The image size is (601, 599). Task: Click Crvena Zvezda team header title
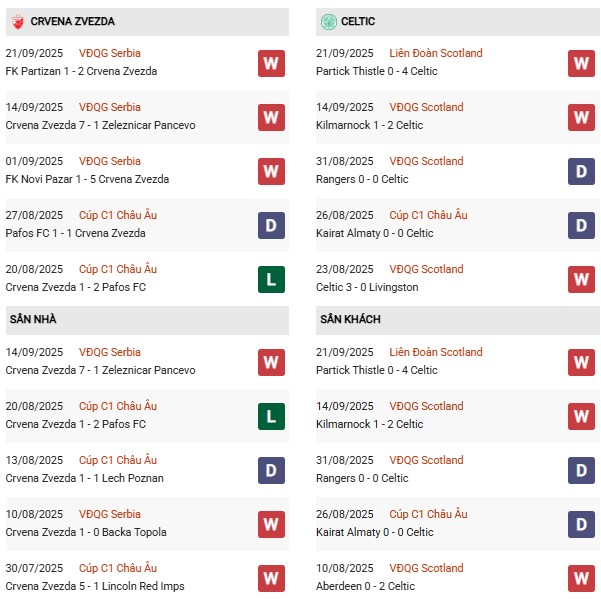tap(72, 21)
